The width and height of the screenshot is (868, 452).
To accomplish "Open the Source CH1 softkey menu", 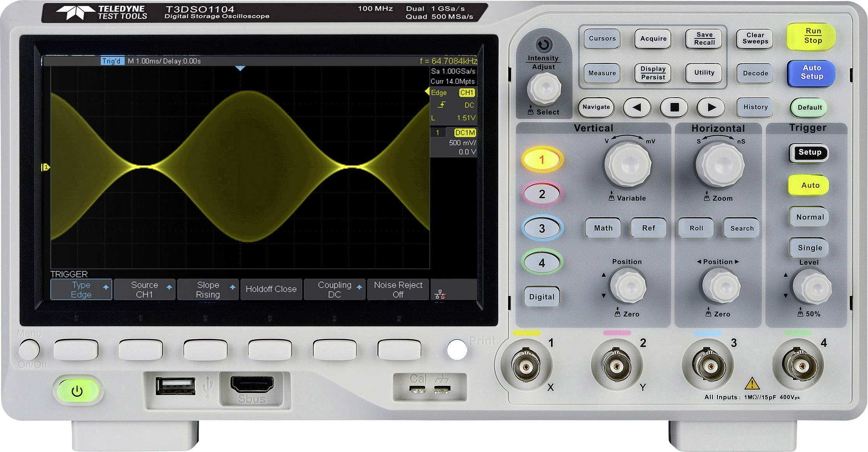I will tap(145, 289).
